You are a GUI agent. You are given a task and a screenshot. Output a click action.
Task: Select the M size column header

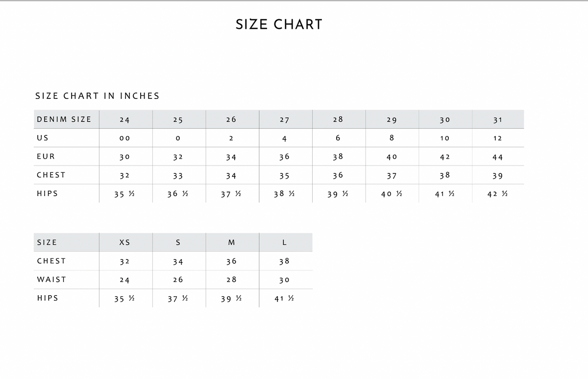tap(231, 242)
